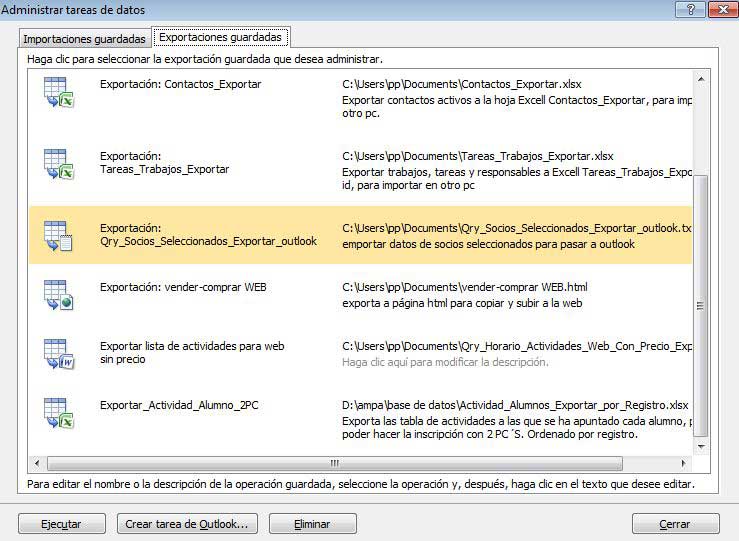Select the Exportaciones guardadas tab
This screenshot has height=541, width=739.
point(220,37)
